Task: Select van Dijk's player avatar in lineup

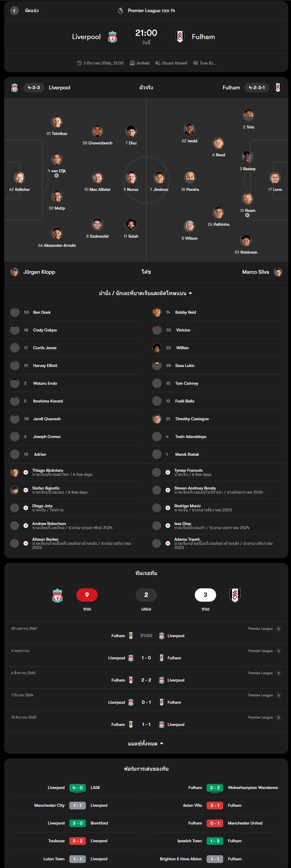Action: (x=57, y=159)
